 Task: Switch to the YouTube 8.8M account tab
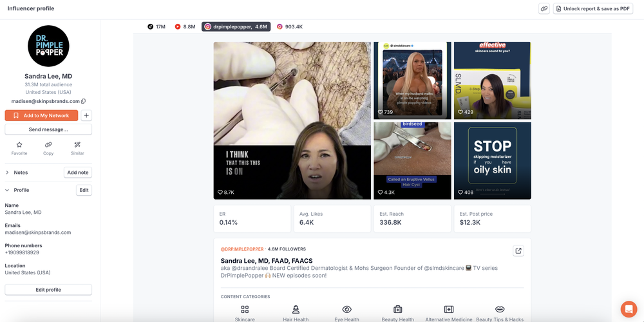coord(185,26)
